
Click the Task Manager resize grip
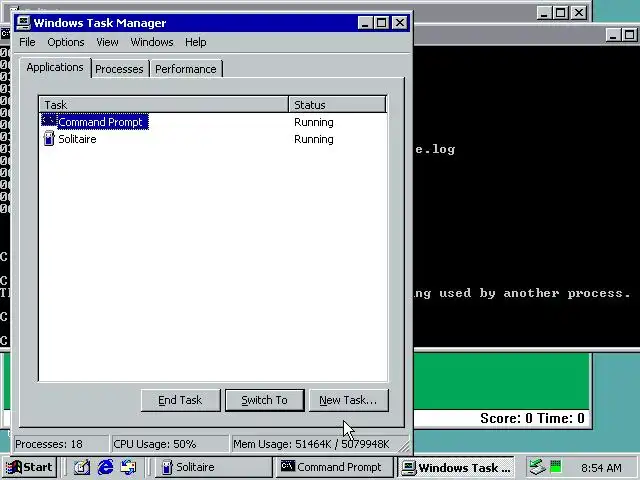[x=404, y=446]
